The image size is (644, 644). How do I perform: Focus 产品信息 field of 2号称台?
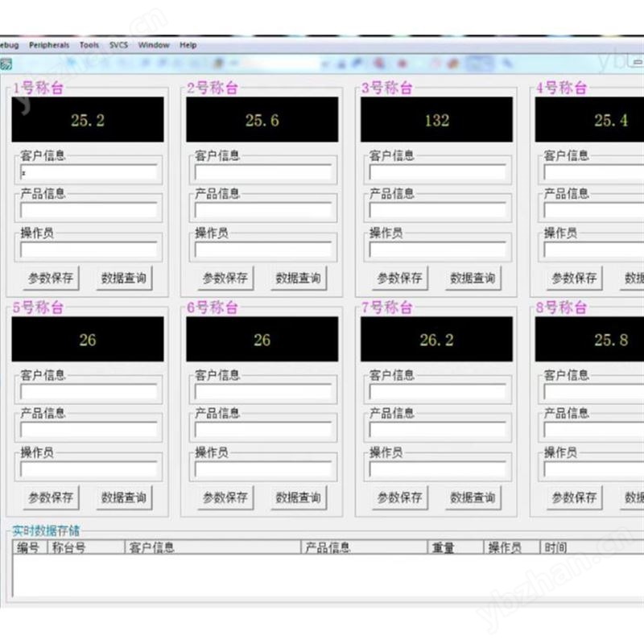263,210
